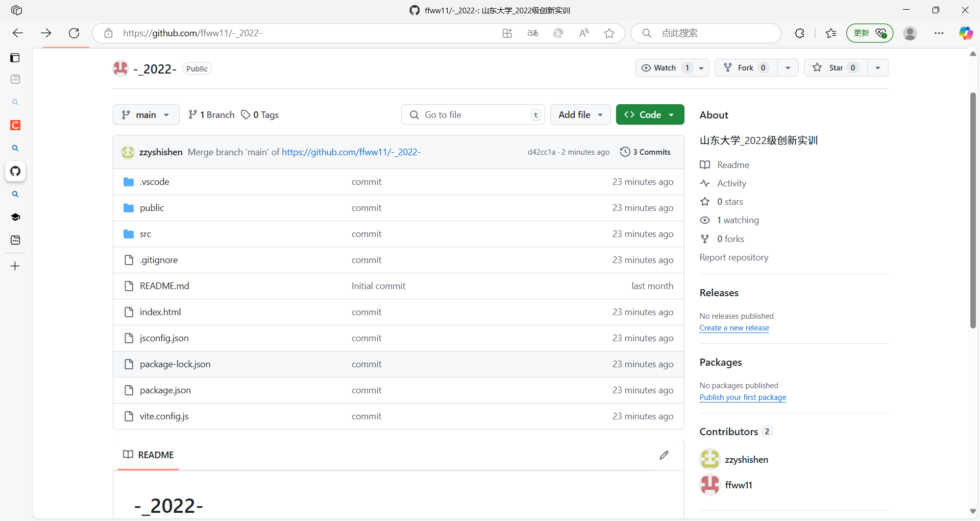Open the src folder
The image size is (980, 521).
pos(145,234)
